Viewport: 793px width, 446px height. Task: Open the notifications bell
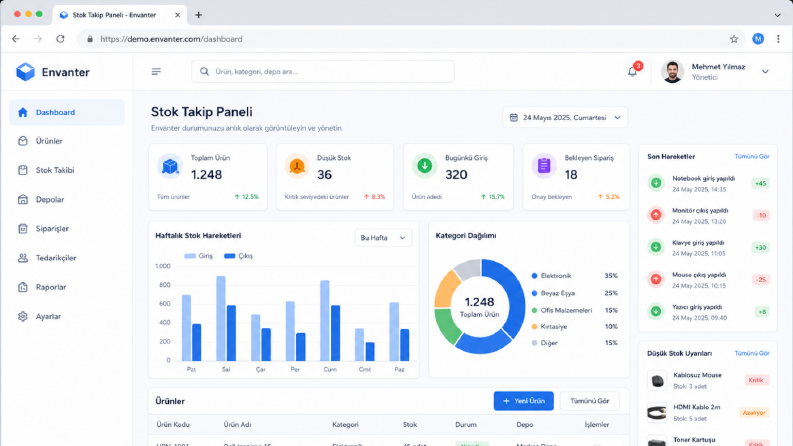click(x=632, y=72)
